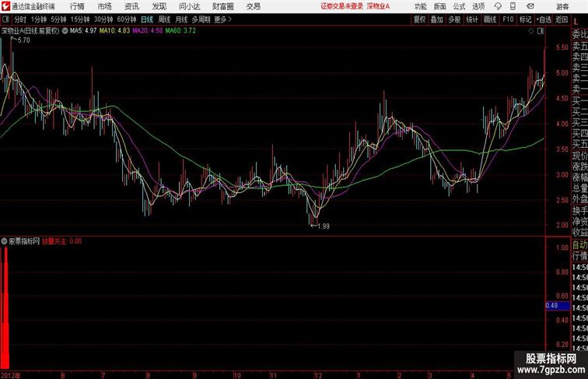
Task: Click the mobile phone icon
Action: [x=513, y=6]
